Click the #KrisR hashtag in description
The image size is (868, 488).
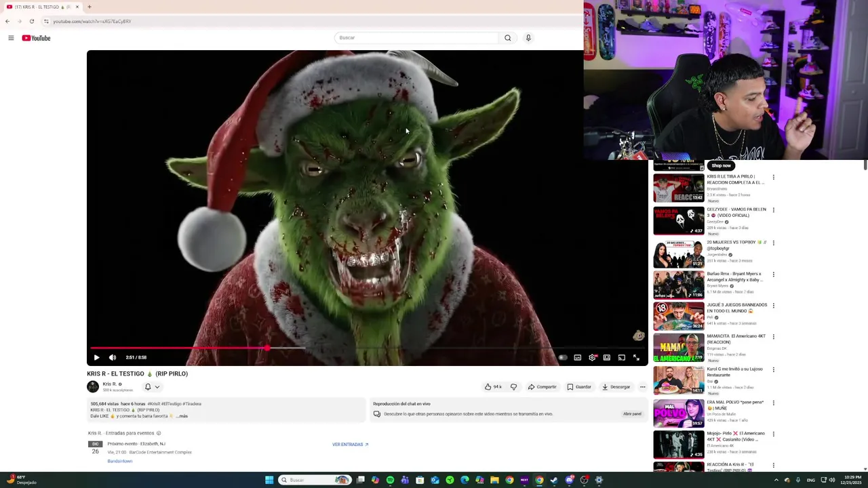coord(154,404)
